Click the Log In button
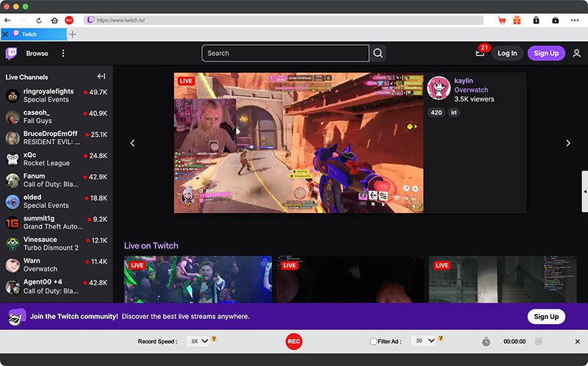This screenshot has width=588, height=366. click(x=507, y=53)
